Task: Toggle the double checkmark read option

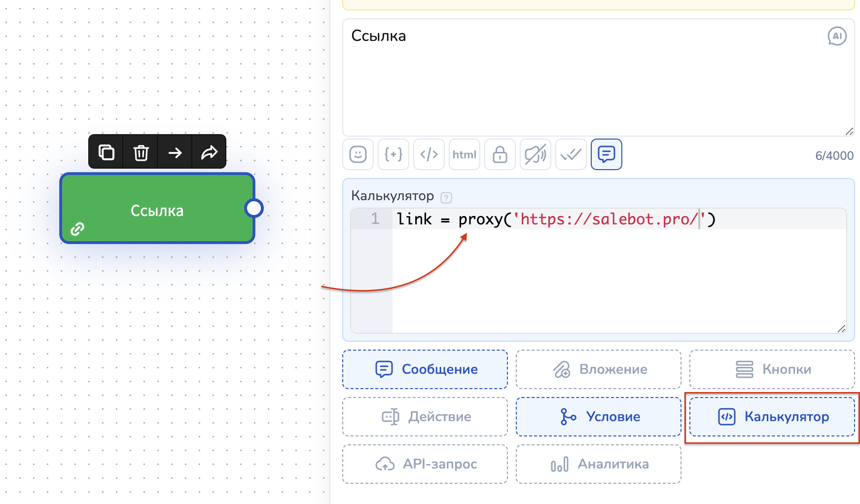Action: [x=571, y=154]
